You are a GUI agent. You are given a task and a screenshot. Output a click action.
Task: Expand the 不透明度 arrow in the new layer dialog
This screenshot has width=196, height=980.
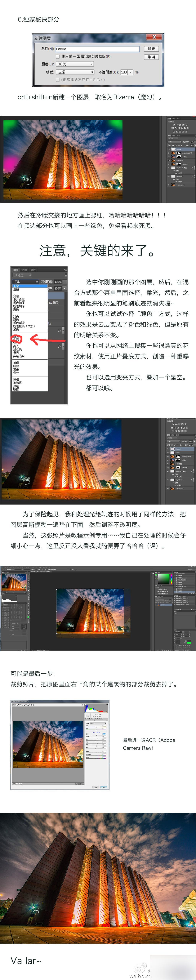(131, 72)
